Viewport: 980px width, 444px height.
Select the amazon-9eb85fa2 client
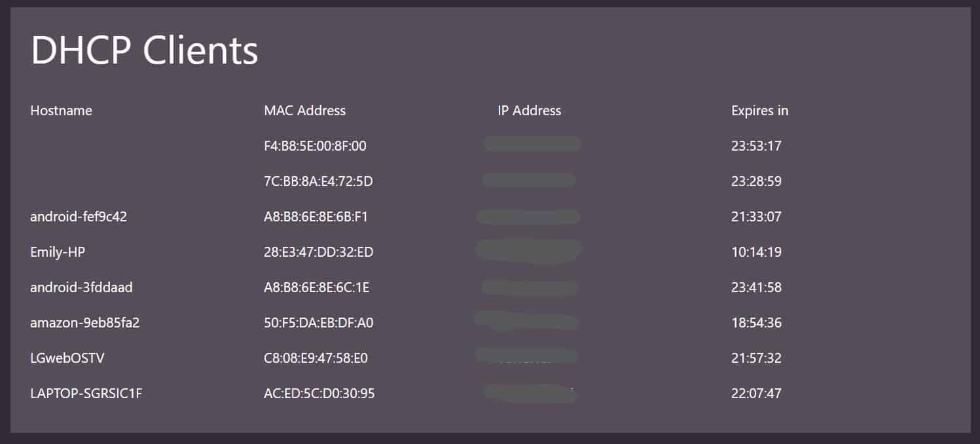(85, 323)
